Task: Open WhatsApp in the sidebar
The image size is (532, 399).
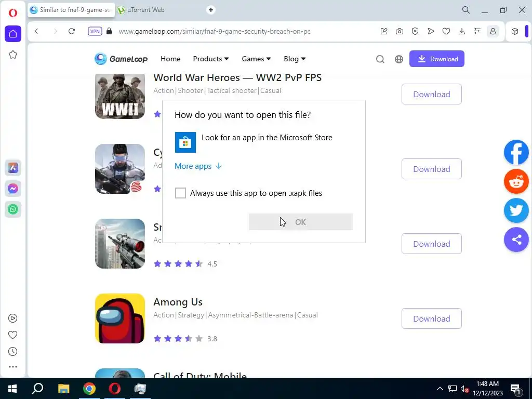Action: pos(13,209)
